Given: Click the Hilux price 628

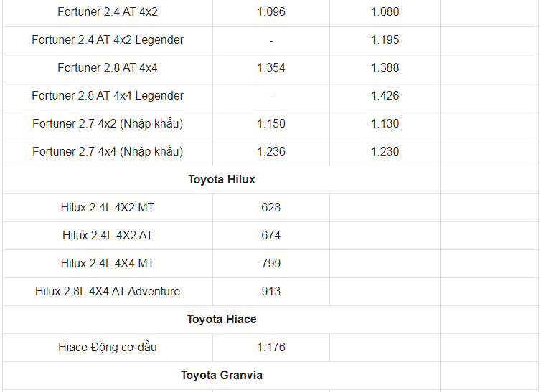Looking at the screenshot, I should (x=270, y=207).
